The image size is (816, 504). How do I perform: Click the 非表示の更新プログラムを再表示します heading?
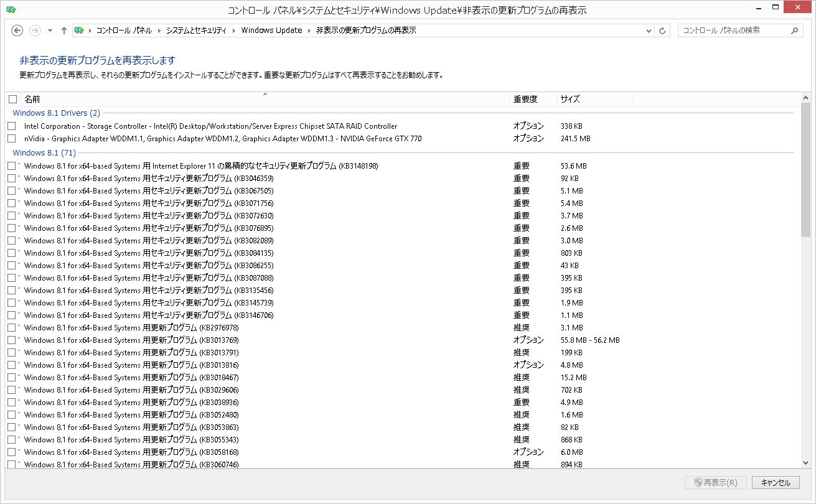(x=98, y=60)
